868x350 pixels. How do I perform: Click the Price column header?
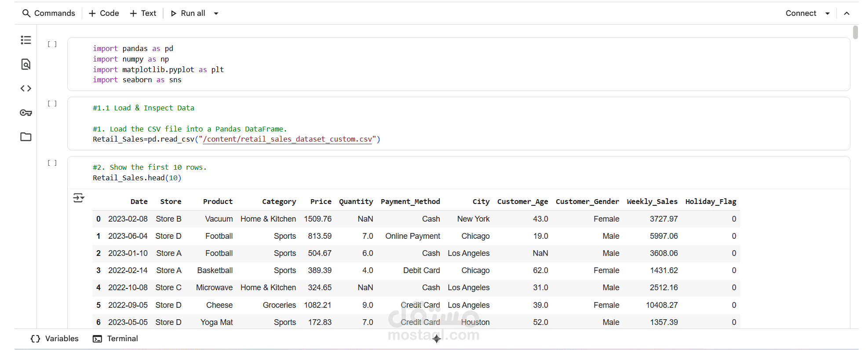tap(321, 201)
